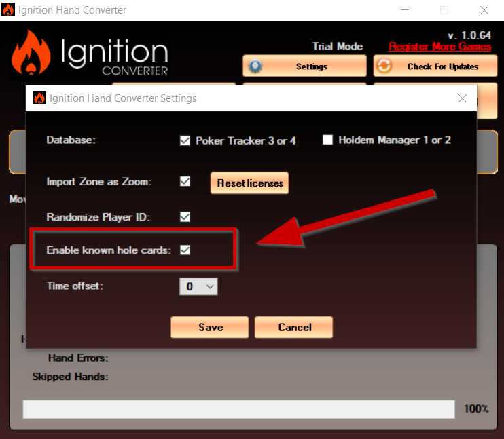Toggle the Poker Tracker 3 or 4 checkbox
Screen dimensions: 504x439
(185, 140)
